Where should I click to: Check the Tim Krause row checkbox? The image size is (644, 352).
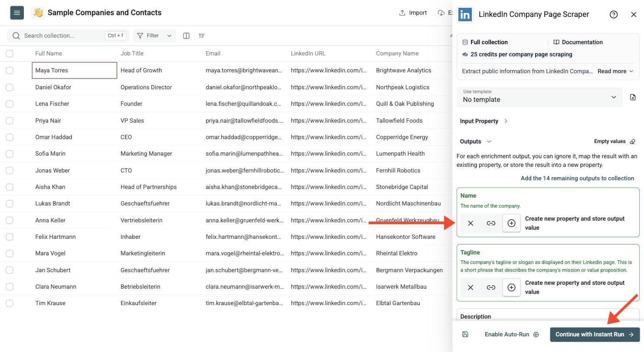(x=10, y=303)
